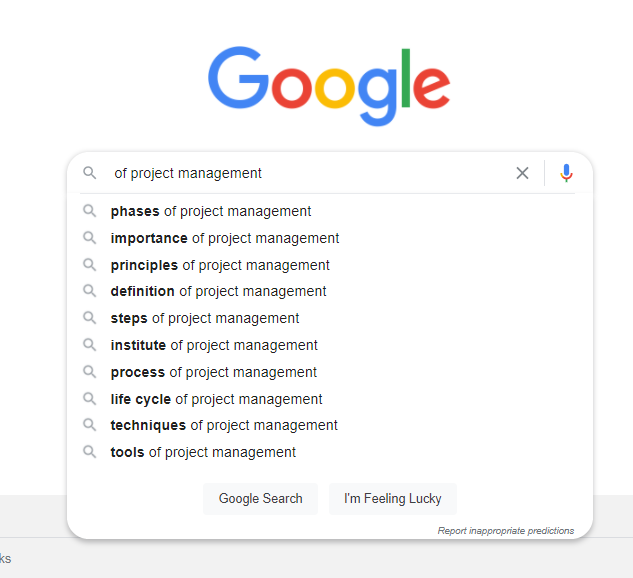Image resolution: width=633 pixels, height=578 pixels.
Task: Pick "process of project management" suggestion
Action: (214, 372)
